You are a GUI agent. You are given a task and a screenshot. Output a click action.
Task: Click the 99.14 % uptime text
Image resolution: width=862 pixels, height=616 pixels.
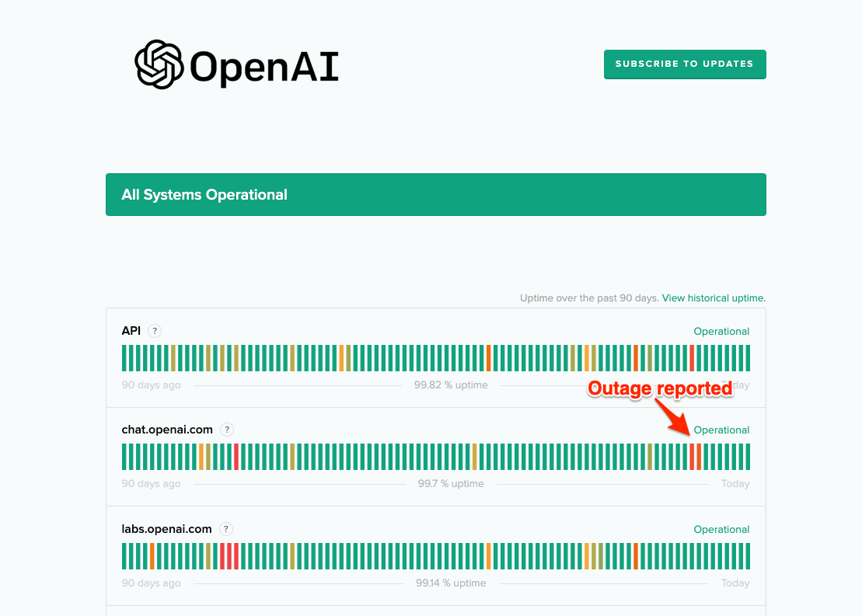tap(451, 583)
